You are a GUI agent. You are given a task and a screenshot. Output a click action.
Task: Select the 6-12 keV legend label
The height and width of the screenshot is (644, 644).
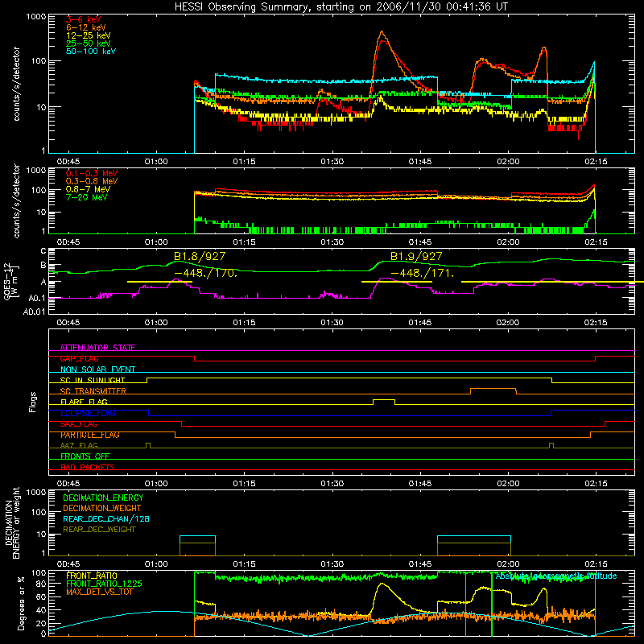point(85,27)
